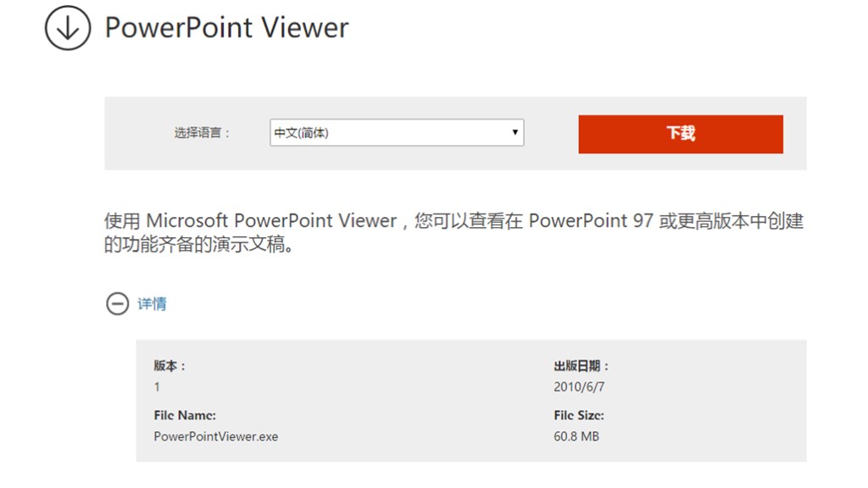This screenshot has width=868, height=488.
Task: Click the File Size label
Action: tap(579, 416)
